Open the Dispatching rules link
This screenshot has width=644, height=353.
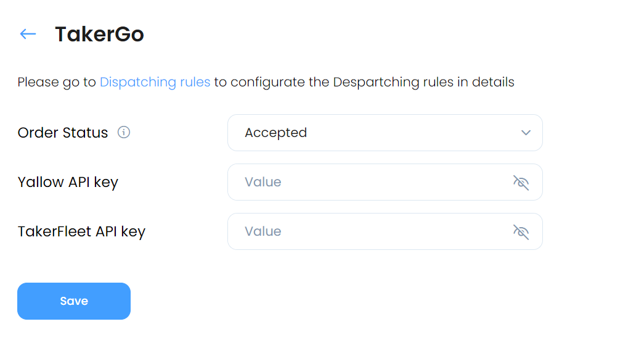(155, 82)
